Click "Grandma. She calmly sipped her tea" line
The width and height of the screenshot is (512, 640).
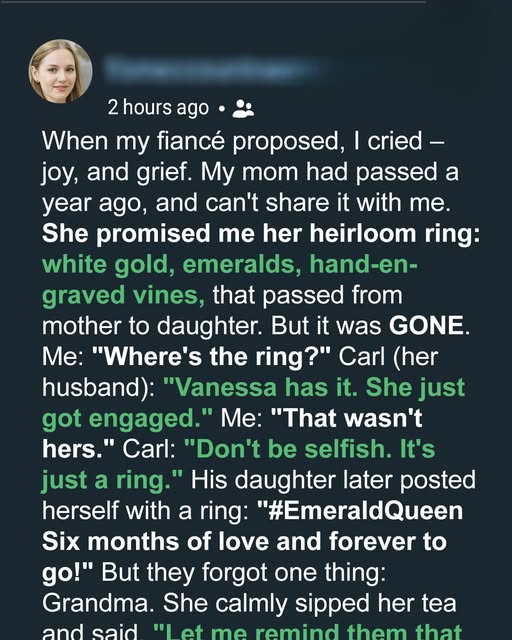[x=249, y=603]
